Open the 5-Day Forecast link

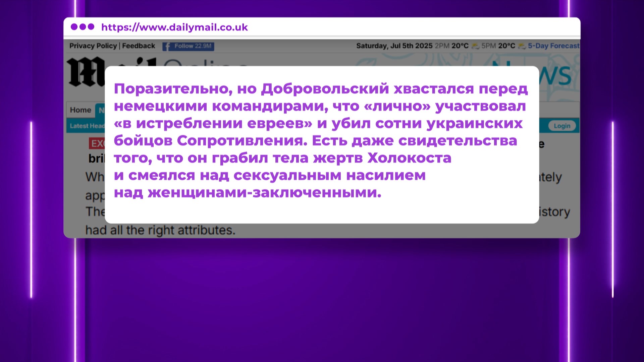click(x=553, y=46)
